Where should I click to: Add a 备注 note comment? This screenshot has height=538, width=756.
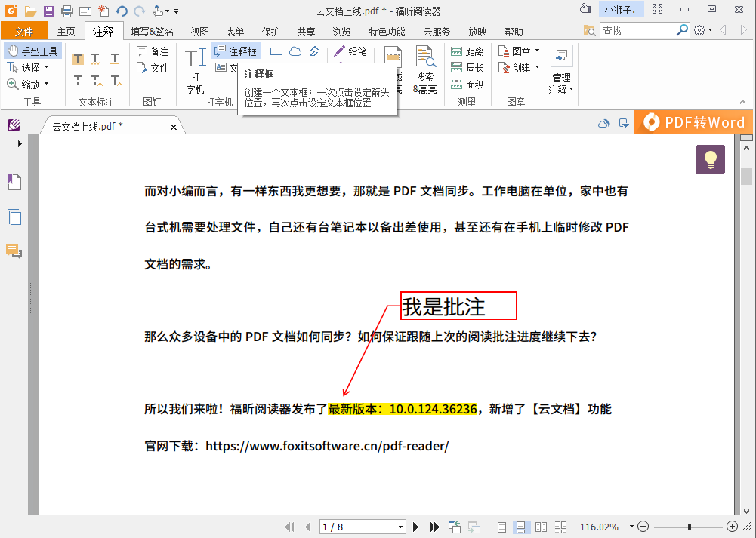click(x=153, y=51)
